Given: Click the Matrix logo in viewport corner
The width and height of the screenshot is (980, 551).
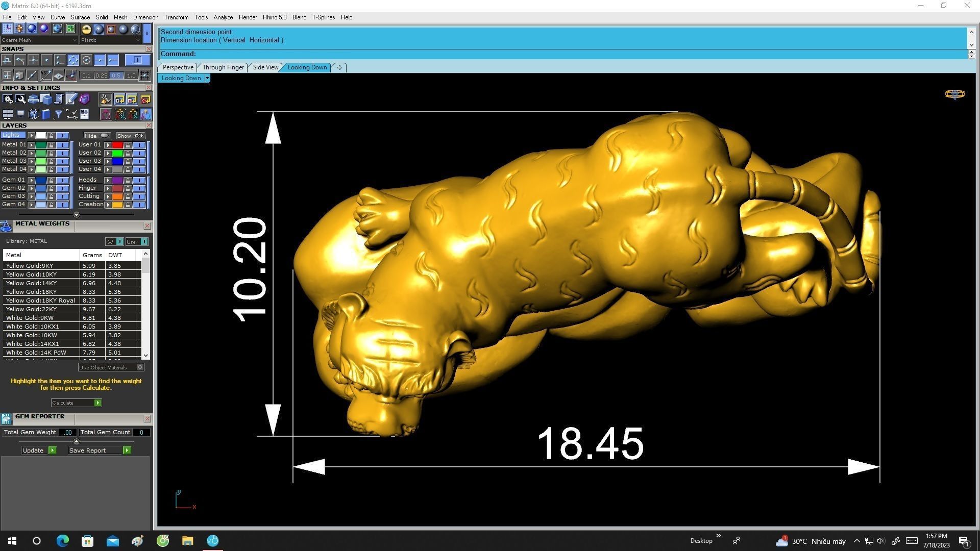Looking at the screenshot, I should [x=954, y=94].
